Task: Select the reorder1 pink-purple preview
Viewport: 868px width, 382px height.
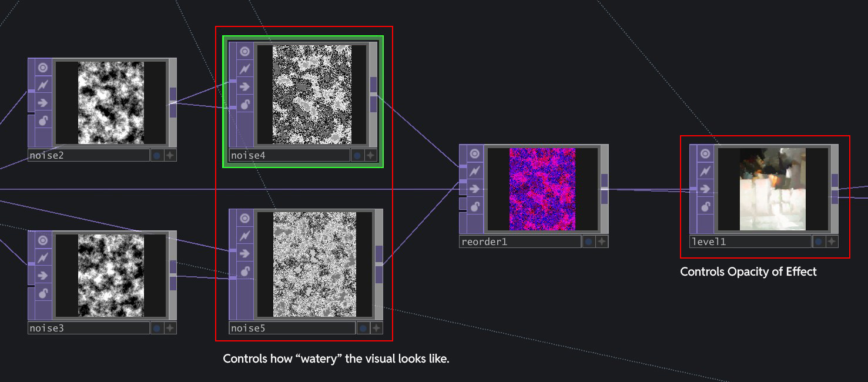Action: pyautogui.click(x=542, y=189)
